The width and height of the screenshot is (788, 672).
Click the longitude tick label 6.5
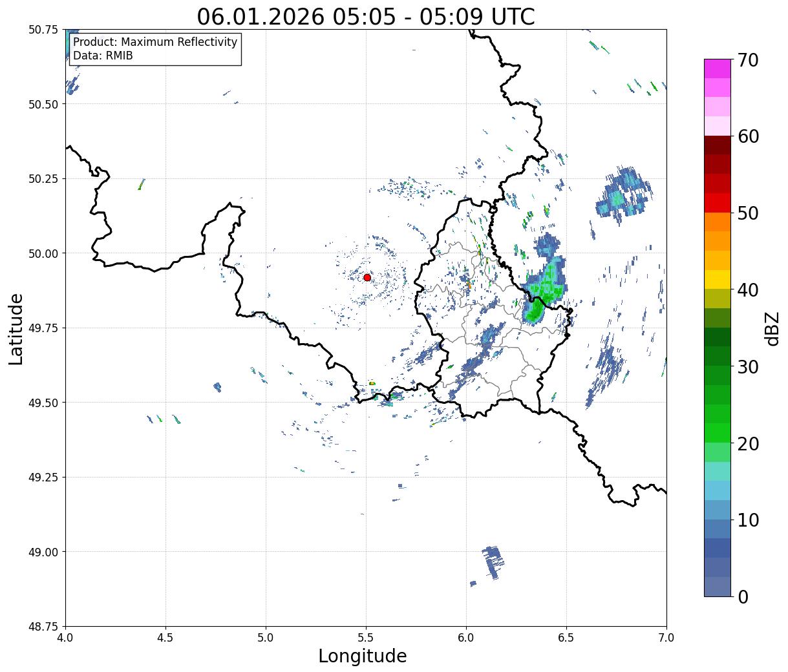coord(566,637)
